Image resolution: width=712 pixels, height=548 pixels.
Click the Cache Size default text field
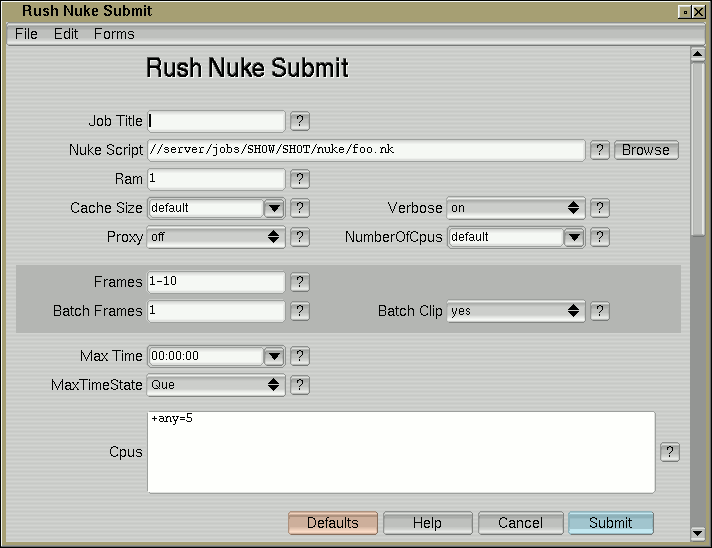point(206,208)
